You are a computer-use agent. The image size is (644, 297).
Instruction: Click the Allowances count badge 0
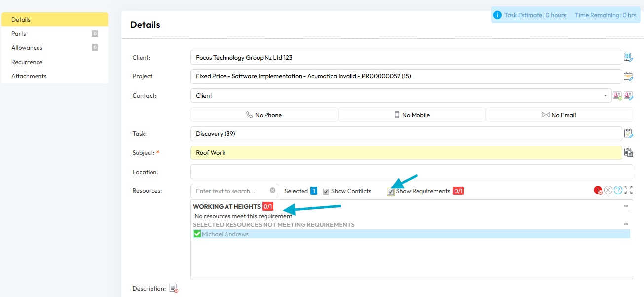coord(95,48)
